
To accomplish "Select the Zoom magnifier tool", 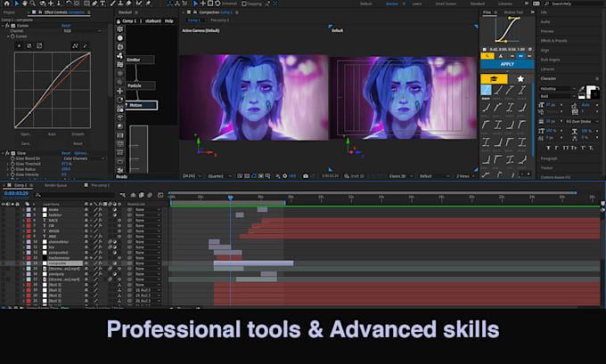I will (33, 4).
